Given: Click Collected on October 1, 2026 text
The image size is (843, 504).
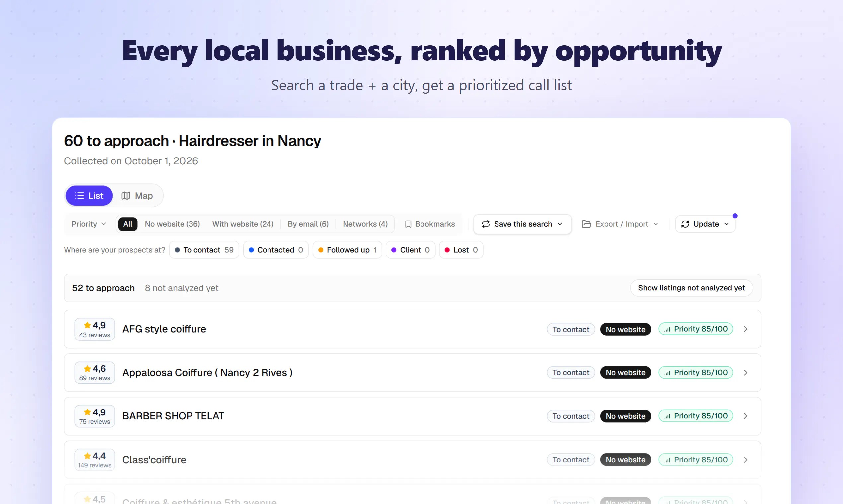Looking at the screenshot, I should tap(131, 161).
